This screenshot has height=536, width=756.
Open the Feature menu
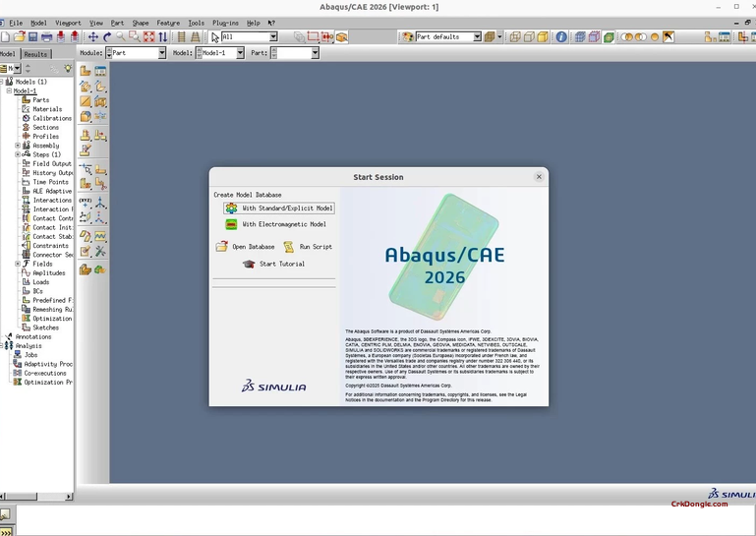168,23
